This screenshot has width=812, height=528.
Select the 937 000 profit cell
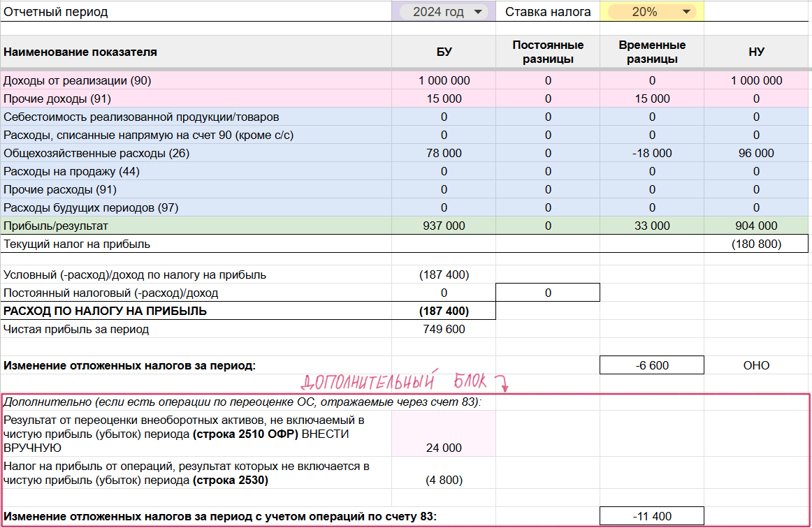(x=444, y=225)
